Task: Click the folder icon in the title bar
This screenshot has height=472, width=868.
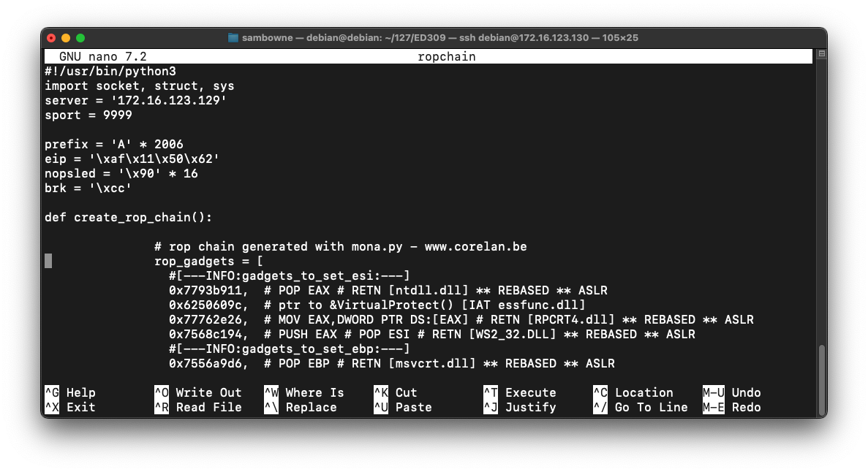Action: point(233,37)
